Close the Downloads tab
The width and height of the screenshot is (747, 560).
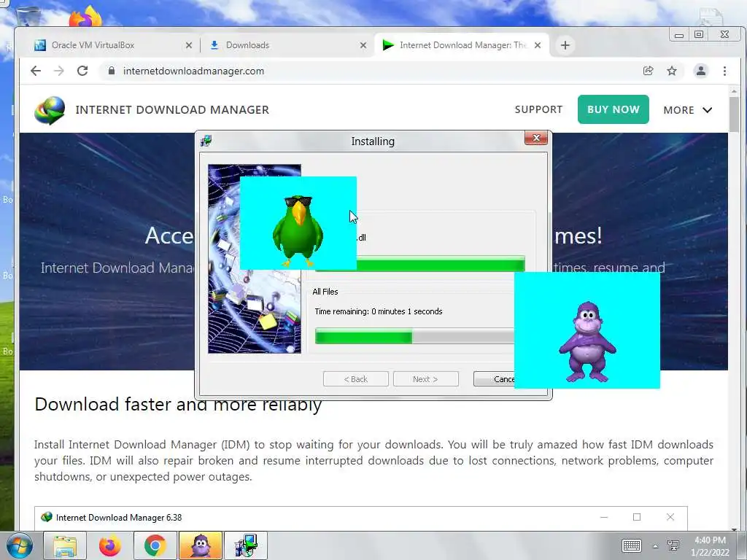coord(363,45)
